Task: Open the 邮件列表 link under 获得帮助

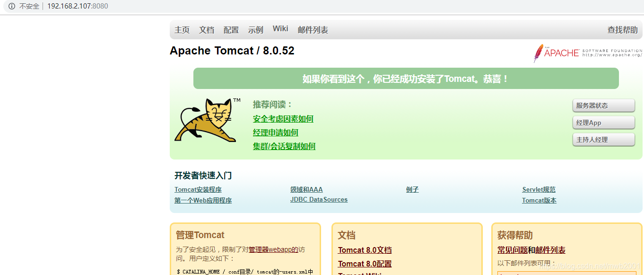Action: [550, 250]
